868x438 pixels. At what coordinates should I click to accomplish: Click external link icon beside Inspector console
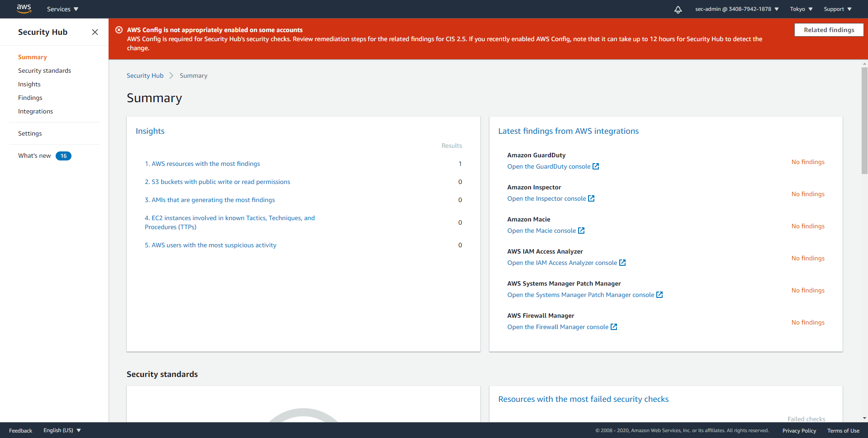(x=591, y=198)
